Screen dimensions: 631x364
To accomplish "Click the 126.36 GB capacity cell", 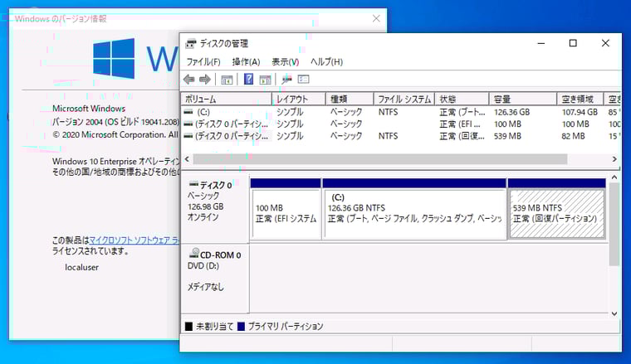I will (512, 112).
